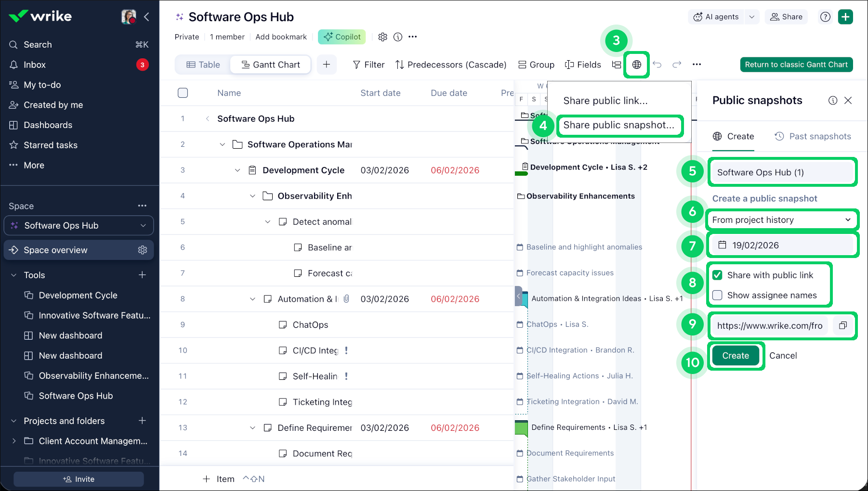Click the globe share icon in toolbar
The width and height of the screenshot is (868, 491).
click(x=636, y=65)
